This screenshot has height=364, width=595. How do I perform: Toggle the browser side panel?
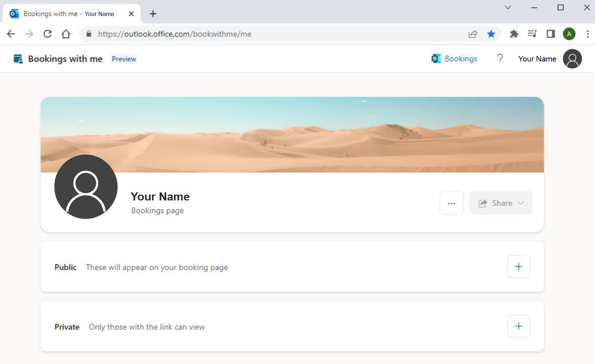pyautogui.click(x=551, y=34)
